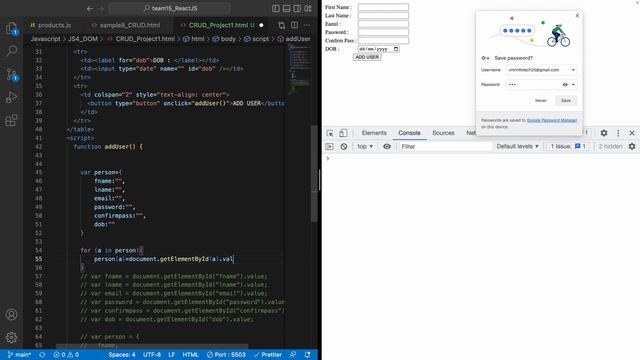Open the Customize Layout icon
Screen dimensions: 640x360
[x=308, y=8]
